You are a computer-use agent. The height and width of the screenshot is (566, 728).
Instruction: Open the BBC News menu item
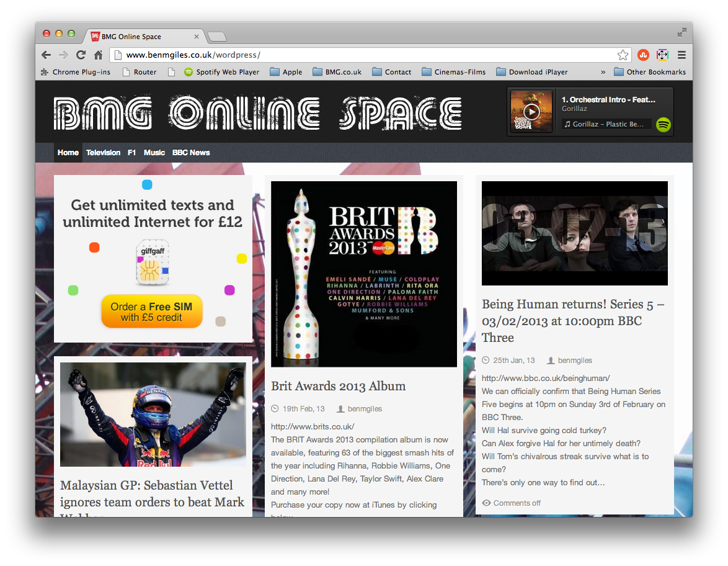tap(191, 153)
